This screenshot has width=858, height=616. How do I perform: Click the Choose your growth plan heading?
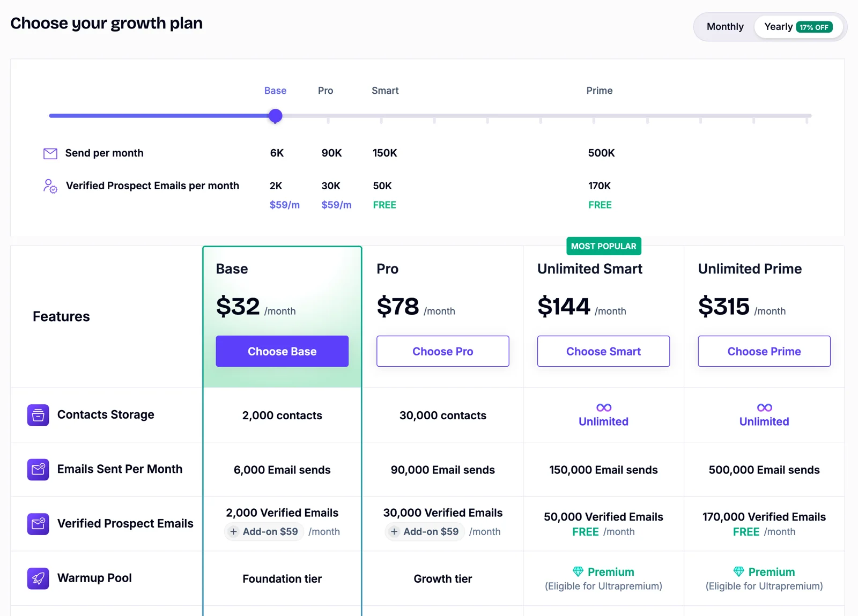tap(107, 24)
